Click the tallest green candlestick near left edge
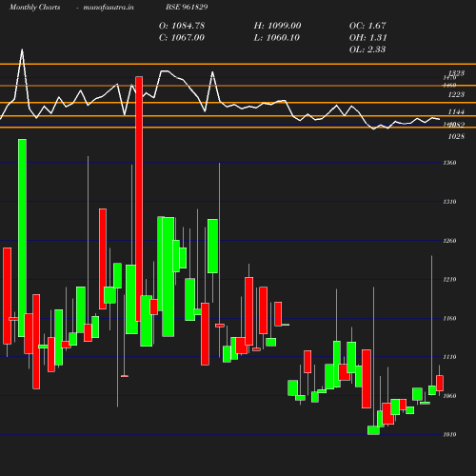The image size is (476, 476). coord(22,238)
